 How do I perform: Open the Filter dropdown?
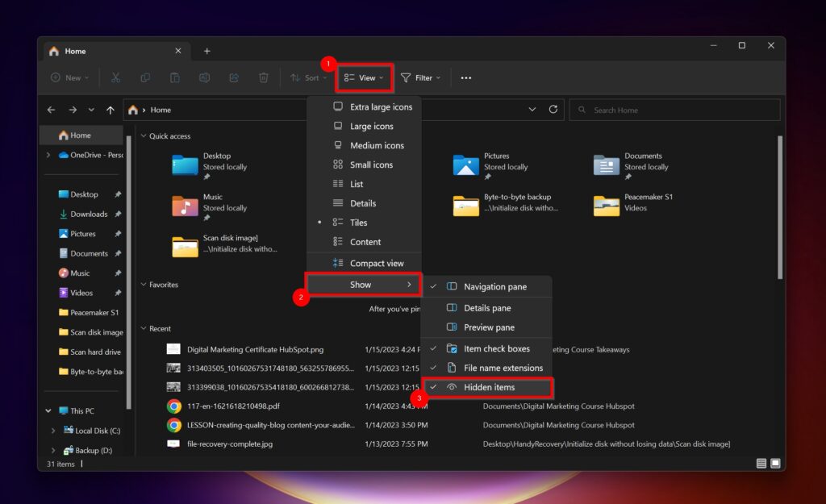[420, 77]
